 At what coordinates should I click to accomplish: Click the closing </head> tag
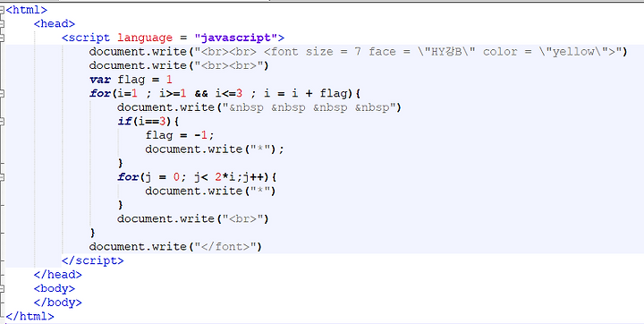pos(58,275)
